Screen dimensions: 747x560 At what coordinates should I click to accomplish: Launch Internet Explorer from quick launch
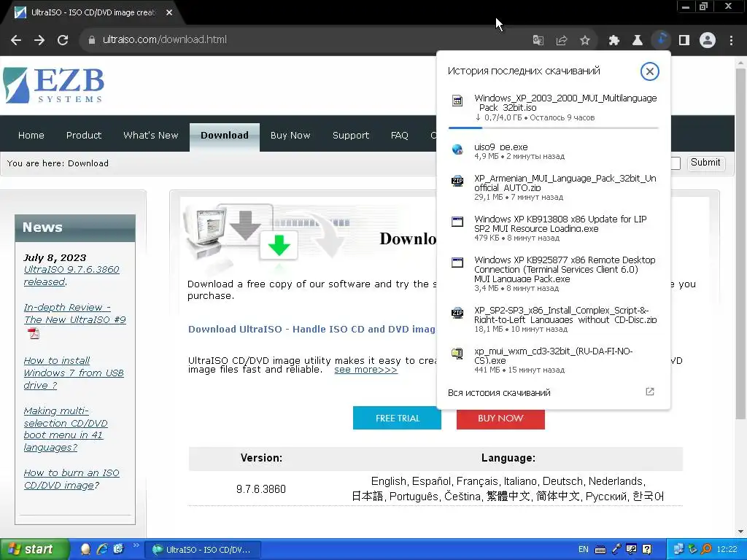coord(102,549)
